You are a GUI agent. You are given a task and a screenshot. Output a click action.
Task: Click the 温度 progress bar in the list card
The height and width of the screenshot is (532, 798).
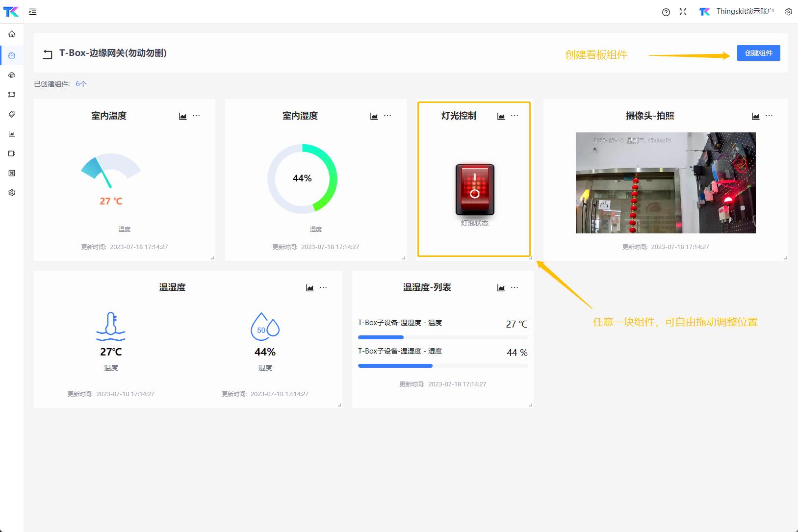coord(443,337)
